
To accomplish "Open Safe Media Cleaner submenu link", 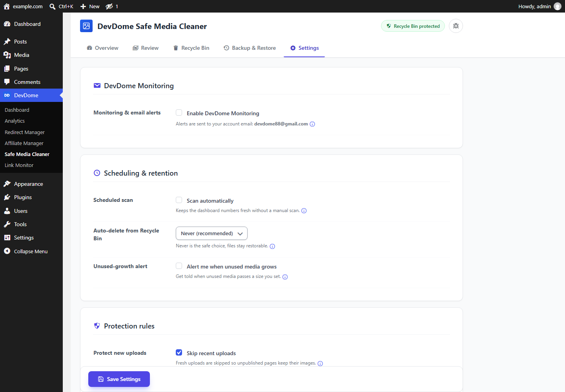I will pos(27,154).
